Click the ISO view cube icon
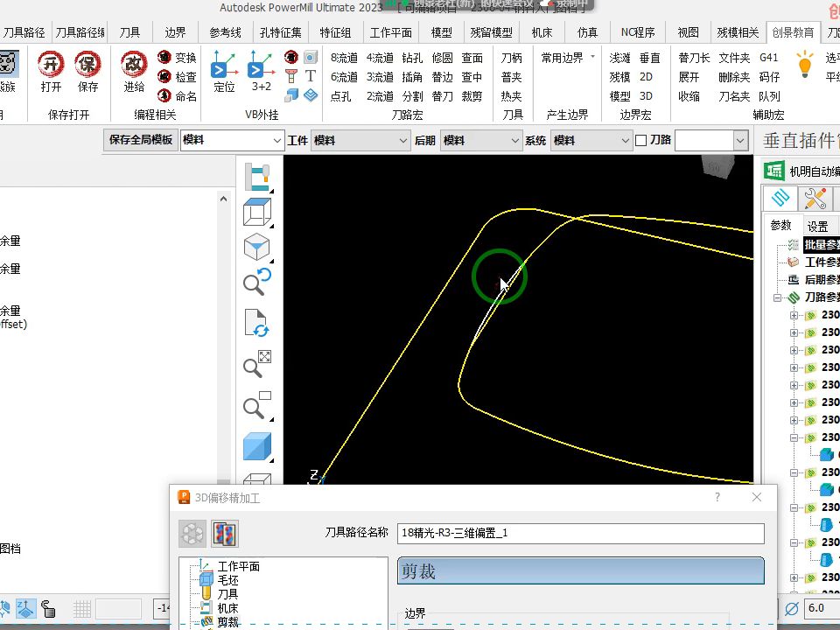This screenshot has width=840, height=630. tap(257, 248)
